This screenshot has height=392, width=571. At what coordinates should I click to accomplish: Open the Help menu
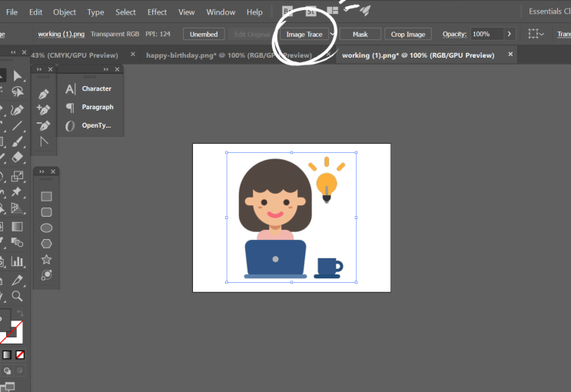point(254,12)
